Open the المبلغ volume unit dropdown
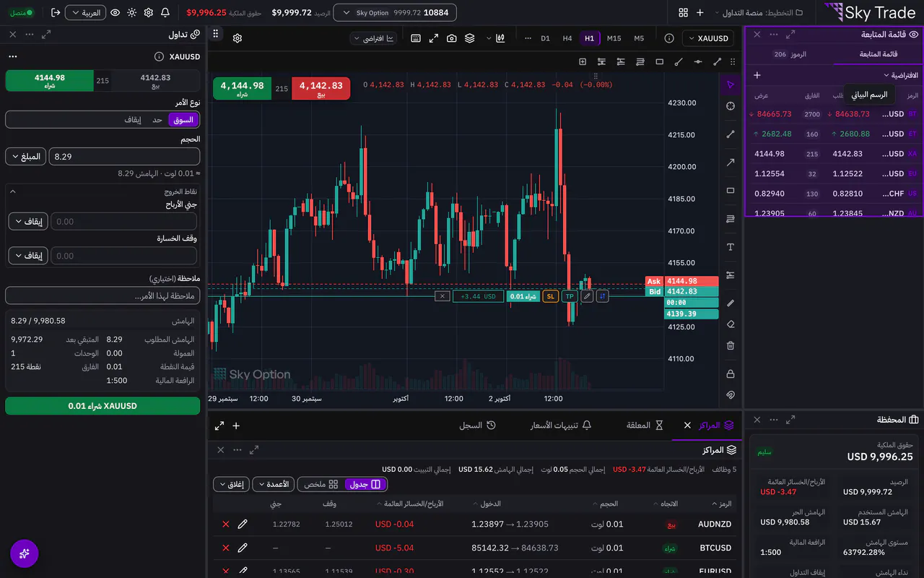The width and height of the screenshot is (924, 578). [25, 156]
